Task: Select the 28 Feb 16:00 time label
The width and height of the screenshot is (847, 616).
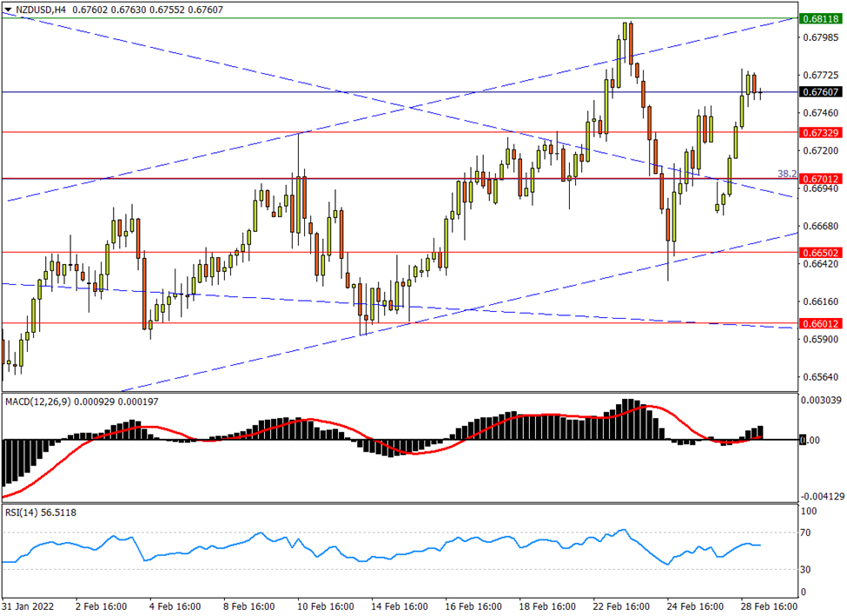Action: tap(769, 606)
